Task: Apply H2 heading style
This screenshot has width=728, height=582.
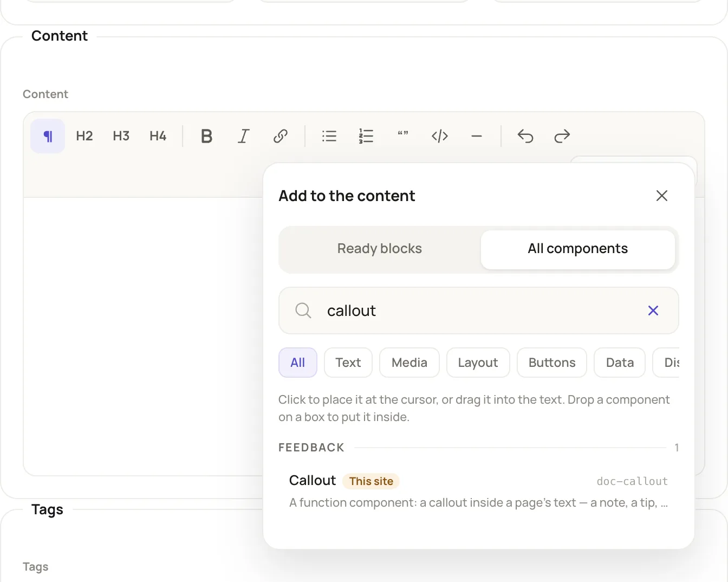Action: (84, 136)
